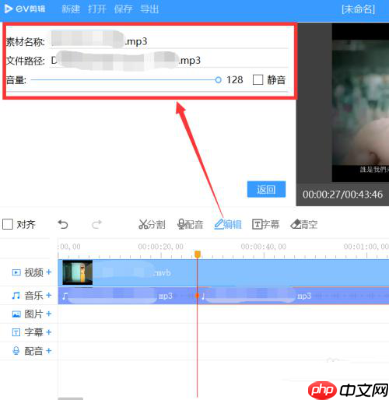Select the second mp3 clip in music track
Viewport: 389px width, 400px height.
[x=293, y=296]
